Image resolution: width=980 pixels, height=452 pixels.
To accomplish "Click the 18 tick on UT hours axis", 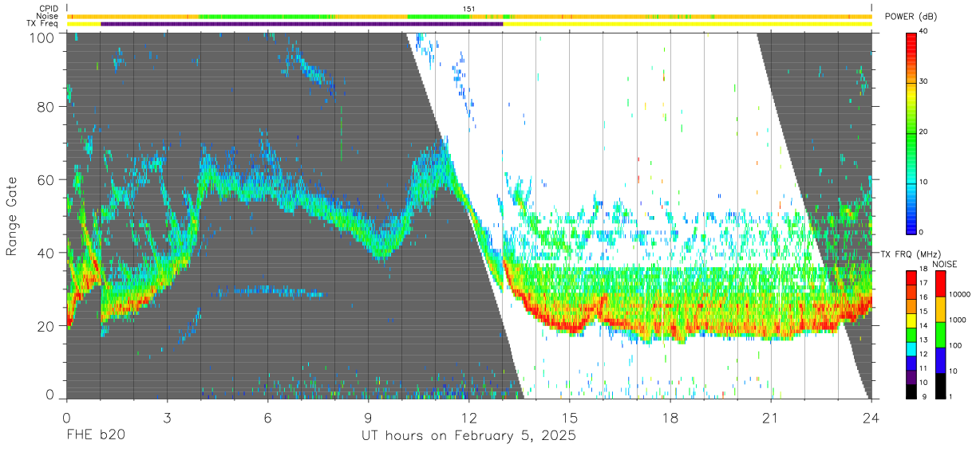I will 670,418.
